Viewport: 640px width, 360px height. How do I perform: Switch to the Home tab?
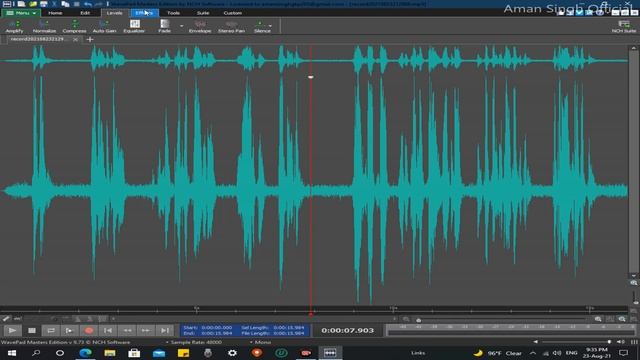click(55, 13)
